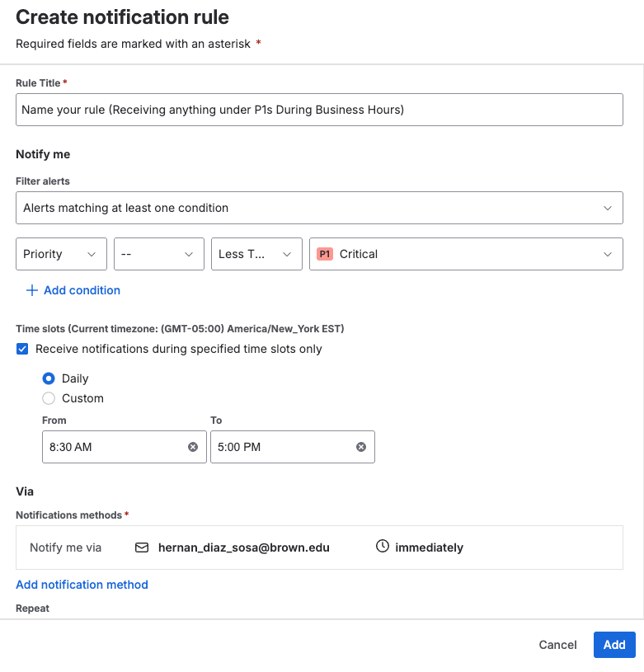Click the P1 priority badge
Screen dimensions: 644x672
(324, 255)
